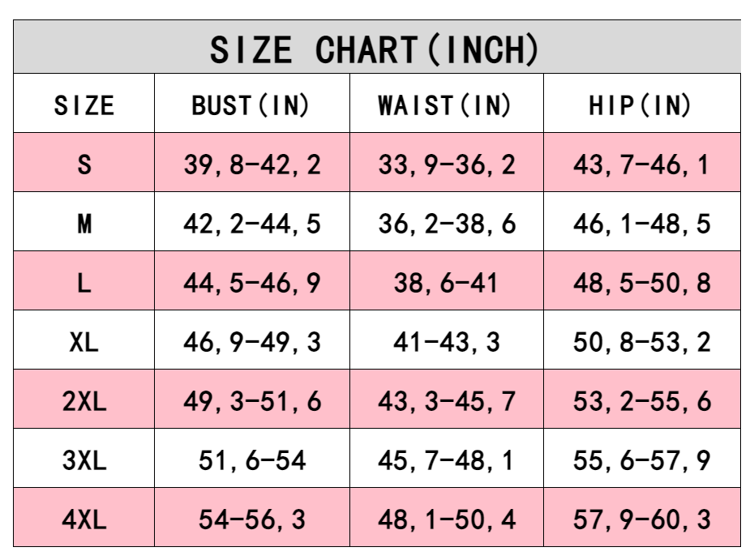Select the 3XL size row label

(x=84, y=460)
